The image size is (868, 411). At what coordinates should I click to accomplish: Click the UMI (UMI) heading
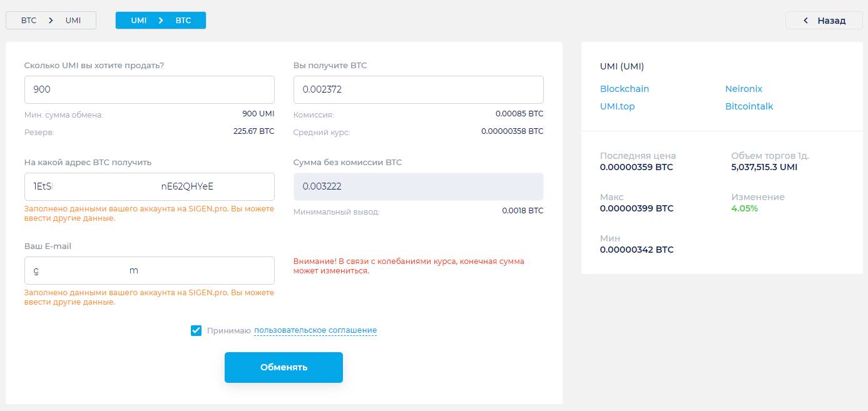pyautogui.click(x=622, y=66)
